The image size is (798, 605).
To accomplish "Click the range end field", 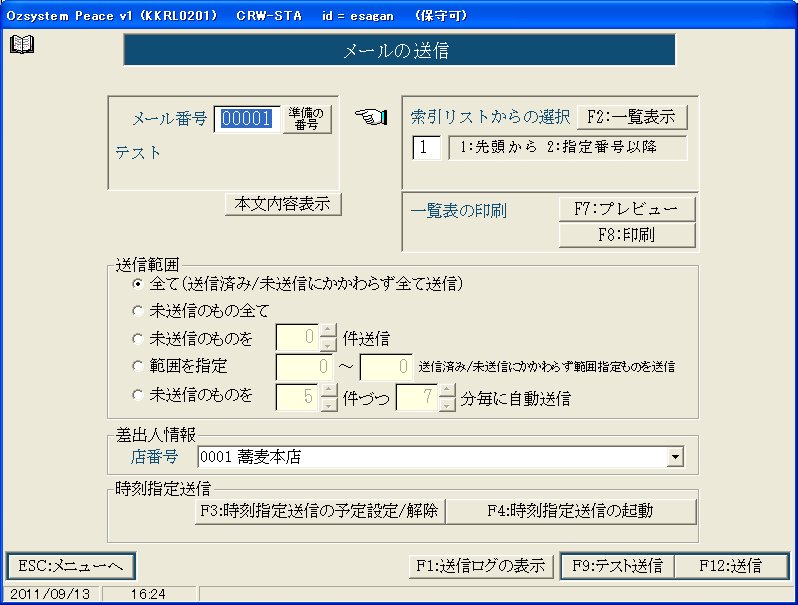I will point(386,367).
